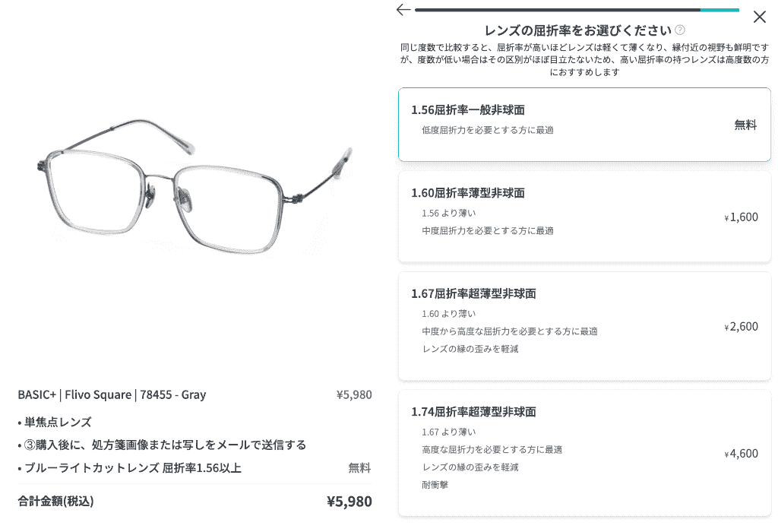Click the glasses product image
778x532 pixels.
pyautogui.click(x=194, y=187)
